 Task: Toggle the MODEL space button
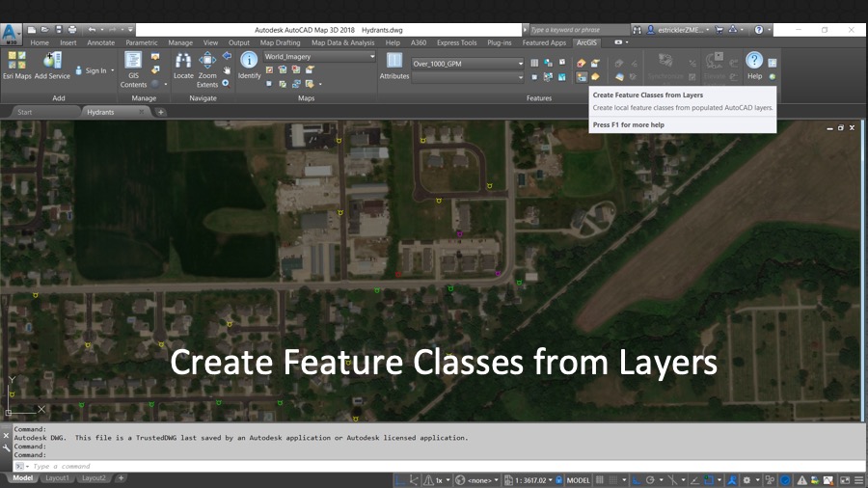[579, 480]
